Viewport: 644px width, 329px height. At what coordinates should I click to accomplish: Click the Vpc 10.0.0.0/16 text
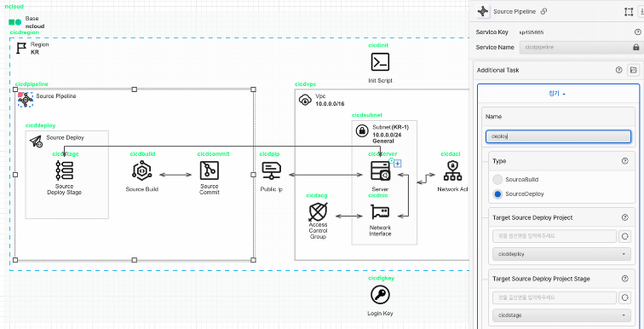pos(329,104)
